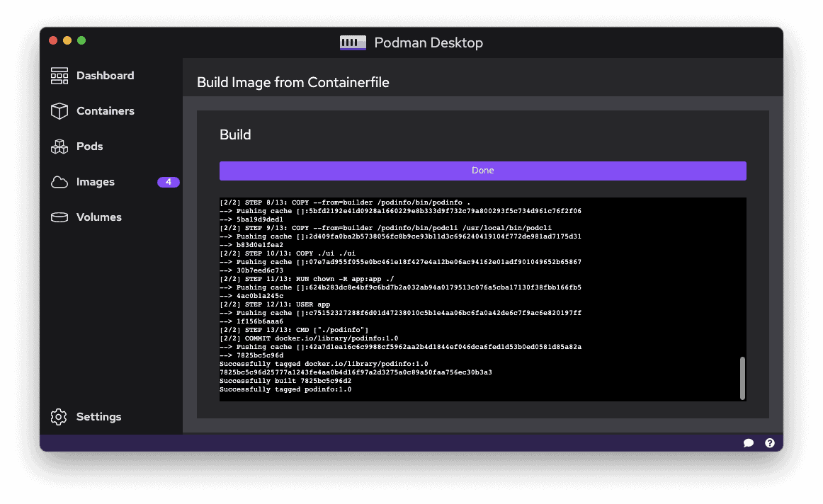Open the Settings text label

pyautogui.click(x=98, y=417)
